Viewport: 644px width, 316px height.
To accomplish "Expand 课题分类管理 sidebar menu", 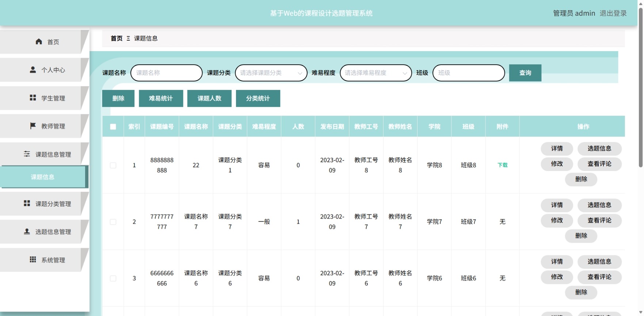I will pos(45,203).
